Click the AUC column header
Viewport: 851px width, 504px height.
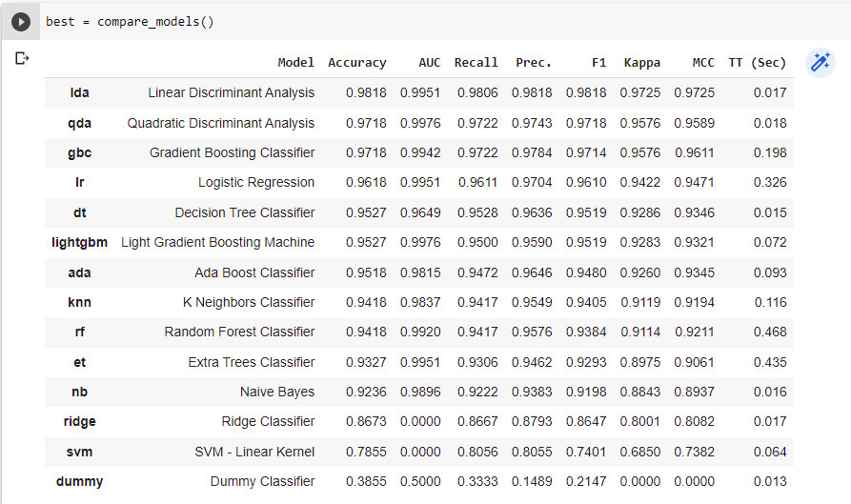click(429, 63)
